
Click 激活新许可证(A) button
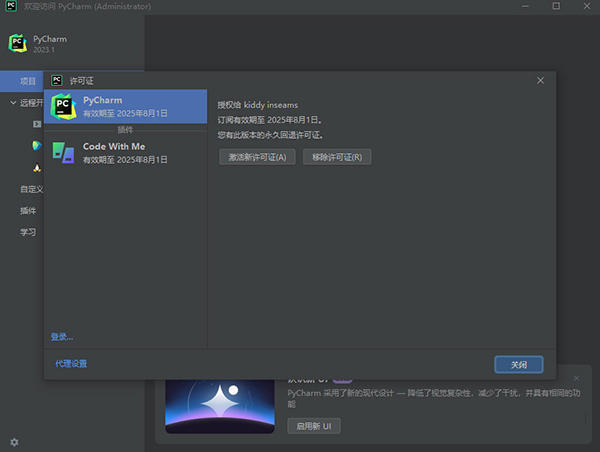[257, 157]
